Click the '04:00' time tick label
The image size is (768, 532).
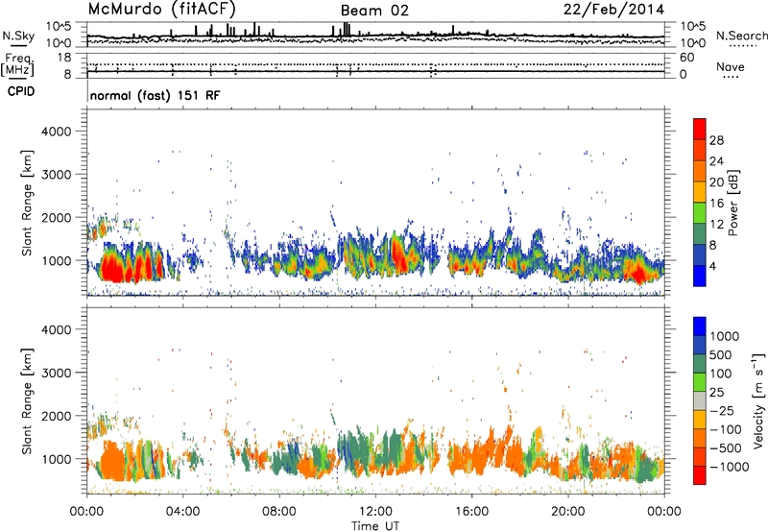[182, 512]
